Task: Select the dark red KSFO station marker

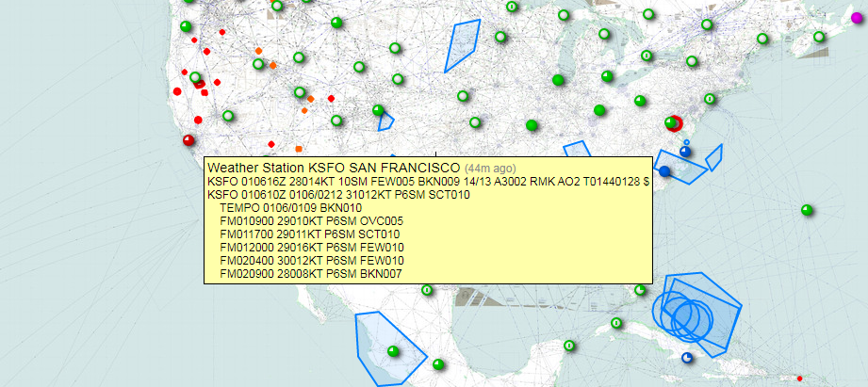Action: pos(188,140)
